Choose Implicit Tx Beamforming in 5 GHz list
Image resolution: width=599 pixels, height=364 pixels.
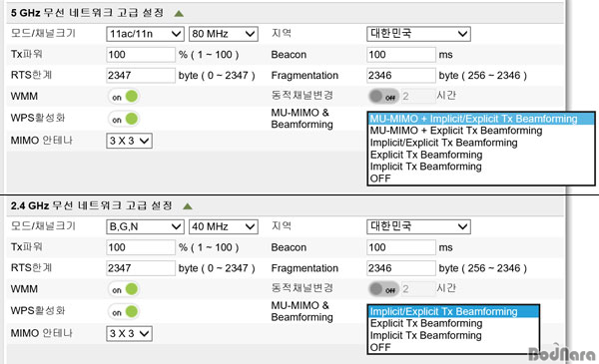click(426, 167)
